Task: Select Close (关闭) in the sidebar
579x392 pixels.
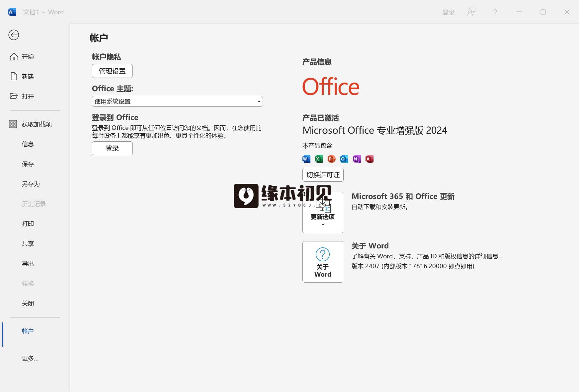Action: pos(28,303)
